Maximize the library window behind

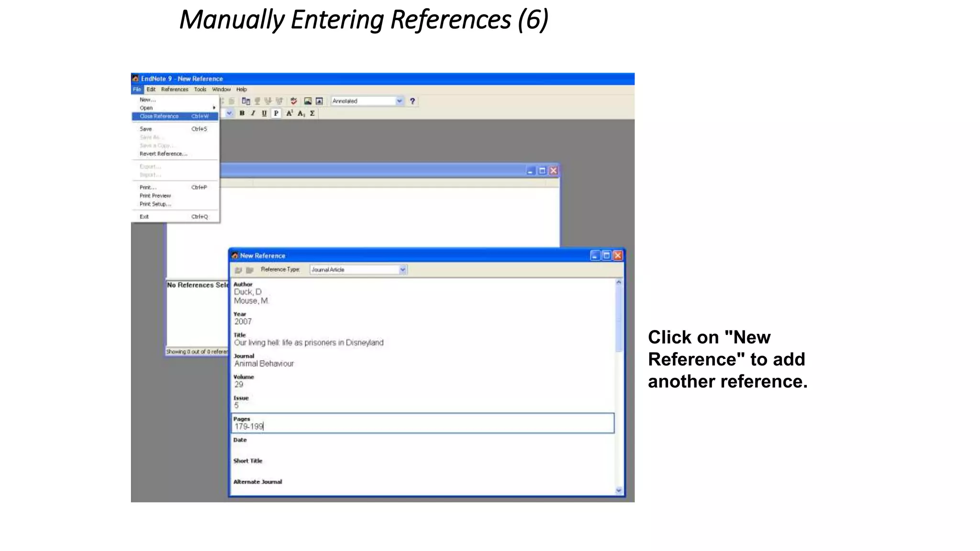pyautogui.click(x=542, y=171)
